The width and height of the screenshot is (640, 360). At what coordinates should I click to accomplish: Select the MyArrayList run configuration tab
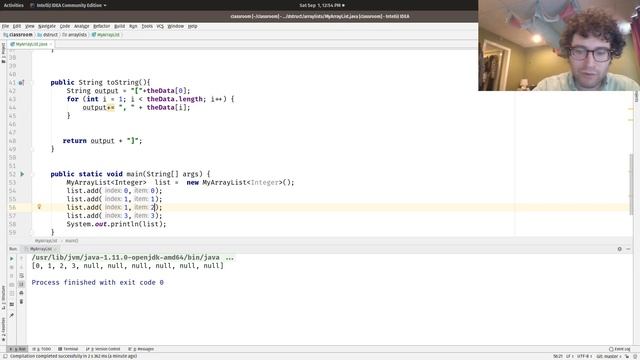click(41, 249)
